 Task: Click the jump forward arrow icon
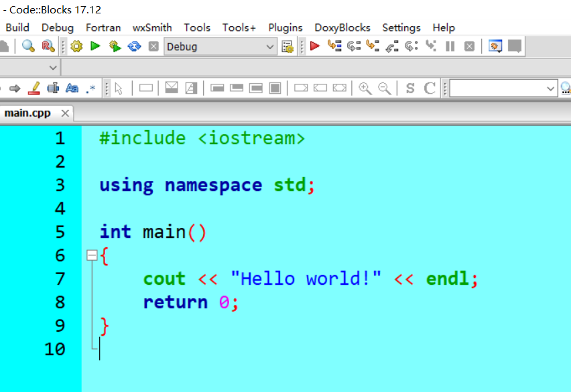[x=15, y=88]
